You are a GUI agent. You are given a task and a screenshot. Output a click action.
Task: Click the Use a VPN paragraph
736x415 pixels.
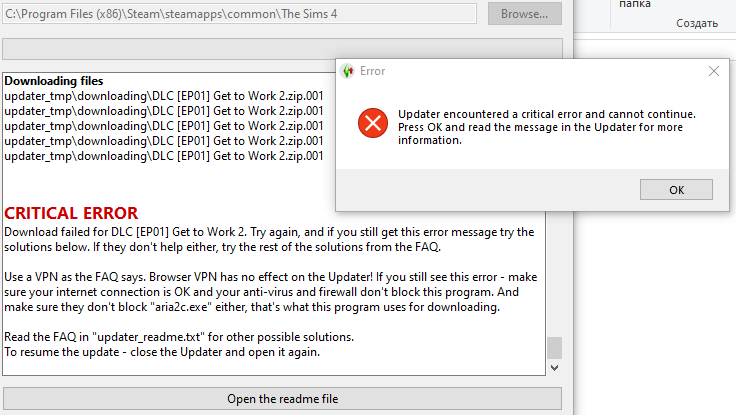[271, 292]
